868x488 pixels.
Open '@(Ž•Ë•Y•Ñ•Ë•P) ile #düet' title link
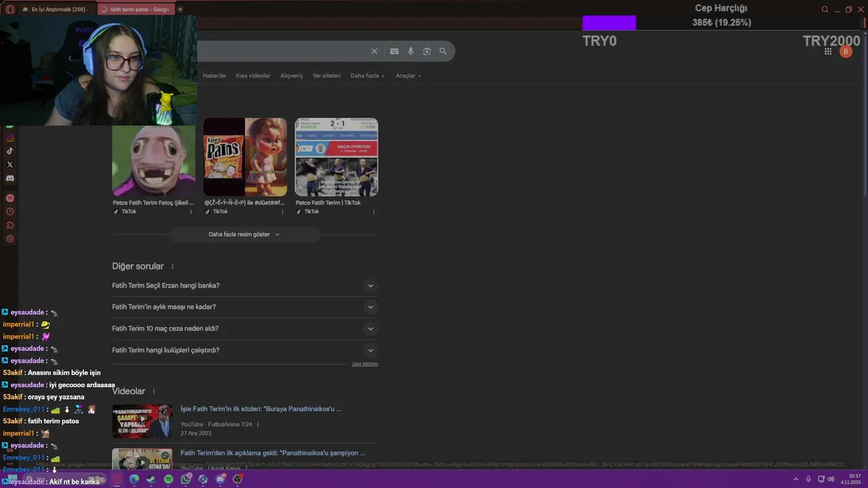[x=244, y=203]
